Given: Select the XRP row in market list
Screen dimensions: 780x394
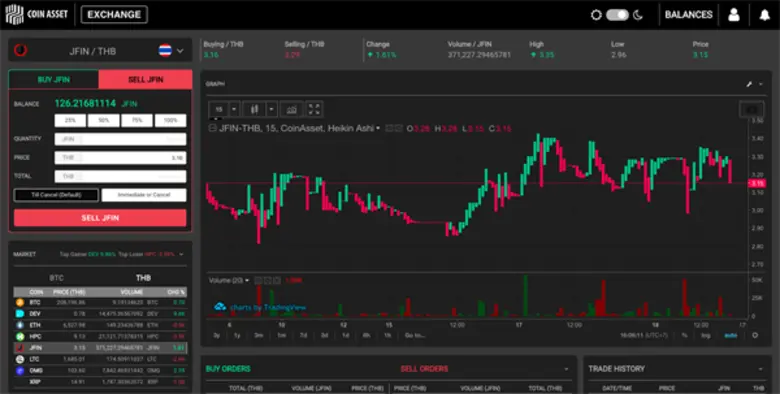Looking at the screenshot, I should point(100,382).
